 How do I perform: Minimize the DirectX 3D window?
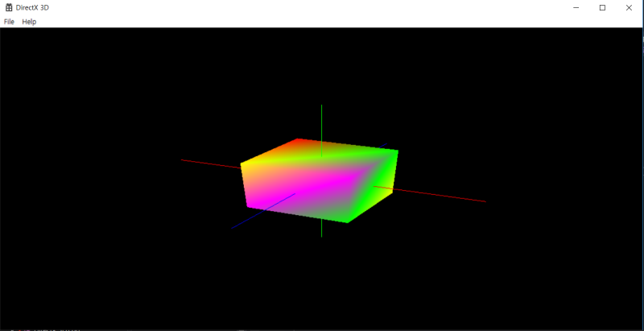point(576,7)
